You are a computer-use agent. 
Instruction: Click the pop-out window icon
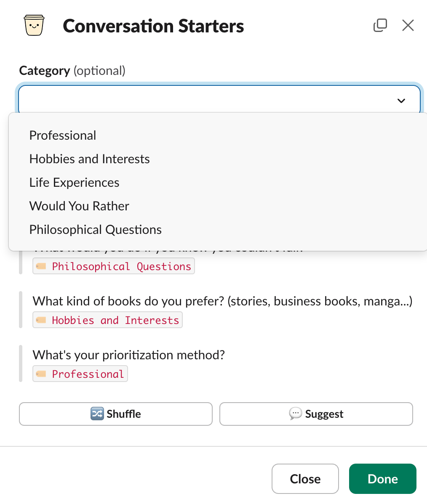pyautogui.click(x=380, y=26)
